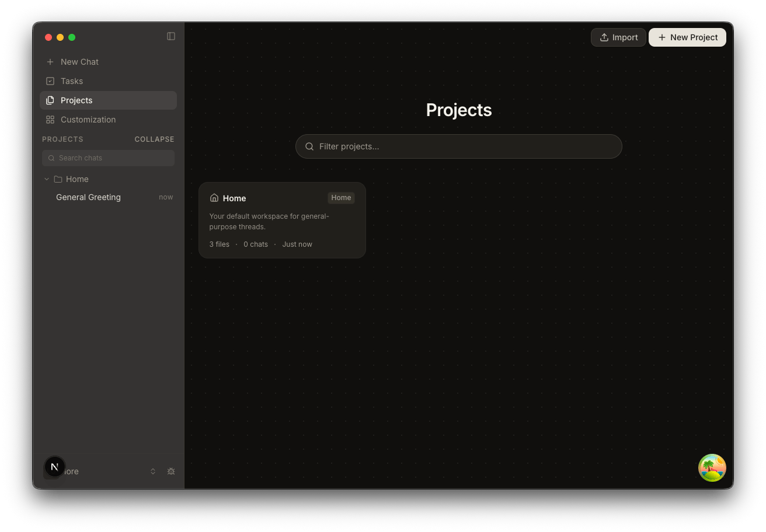Open the Home project card
This screenshot has height=532, width=766.
(x=282, y=220)
